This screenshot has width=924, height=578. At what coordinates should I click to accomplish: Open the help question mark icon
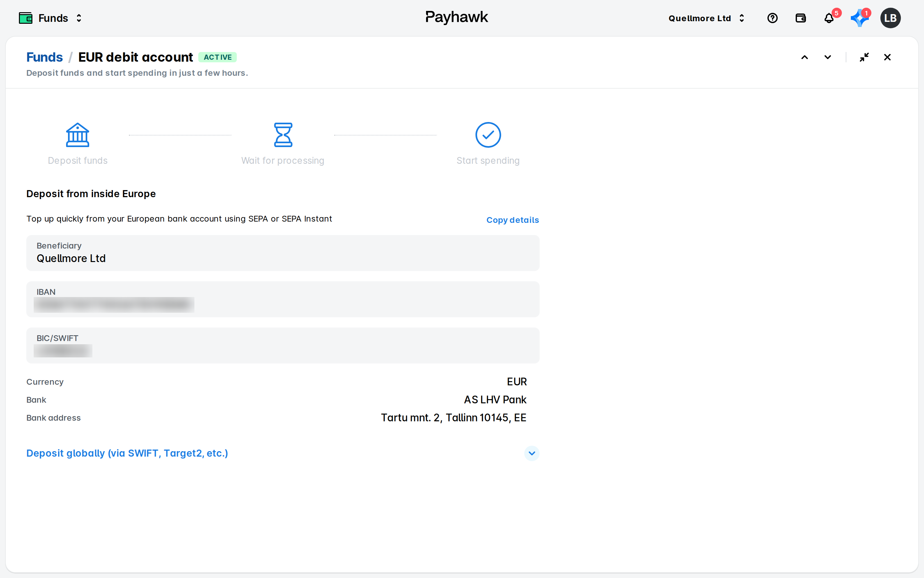pyautogui.click(x=773, y=18)
